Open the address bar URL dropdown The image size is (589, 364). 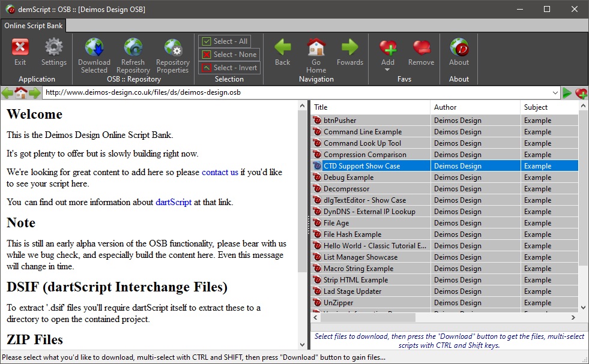pos(555,93)
